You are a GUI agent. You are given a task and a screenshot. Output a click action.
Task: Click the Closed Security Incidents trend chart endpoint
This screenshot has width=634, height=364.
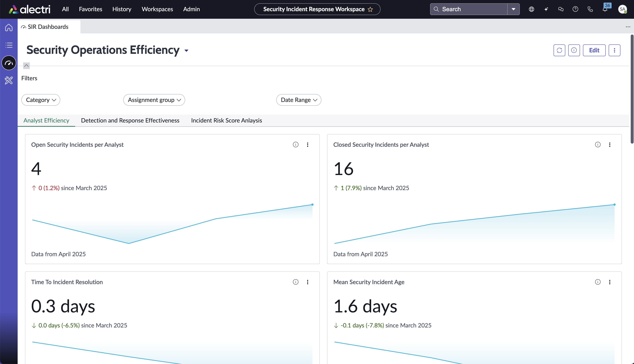click(x=615, y=205)
